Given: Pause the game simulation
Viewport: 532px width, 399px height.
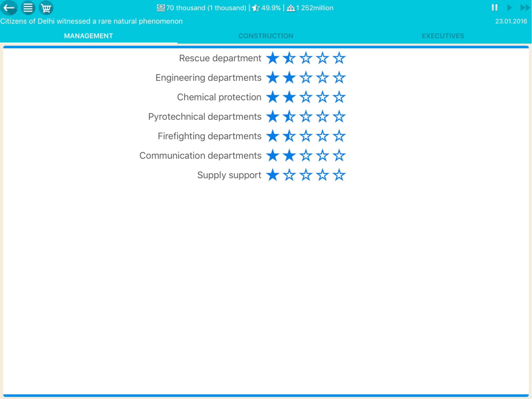Looking at the screenshot, I should pyautogui.click(x=494, y=8).
